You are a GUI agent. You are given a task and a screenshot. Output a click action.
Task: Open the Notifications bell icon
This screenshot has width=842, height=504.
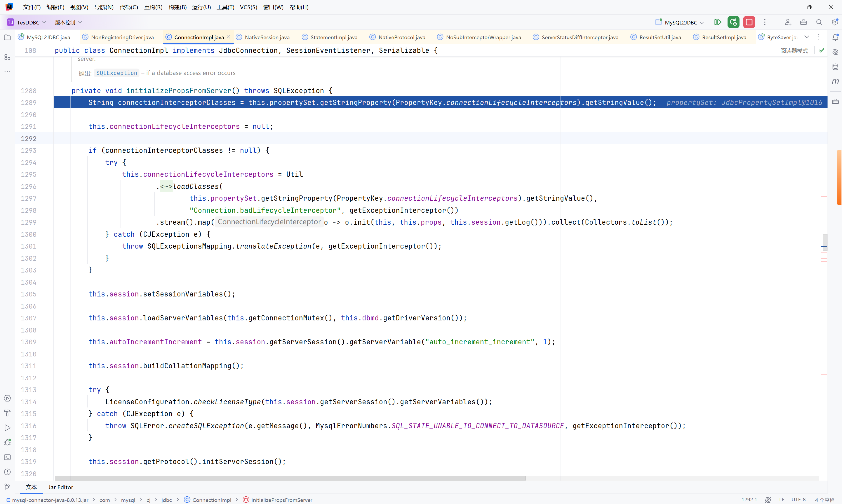pyautogui.click(x=835, y=37)
